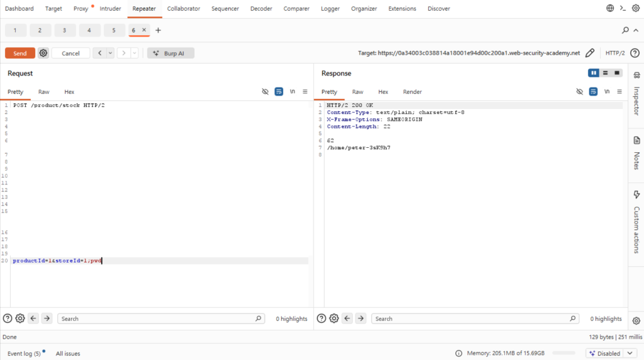Toggle request pretty-print wrap icon

pyautogui.click(x=279, y=91)
